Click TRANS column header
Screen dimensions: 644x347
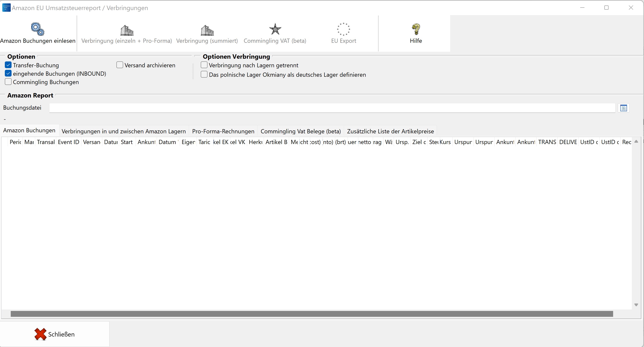pyautogui.click(x=547, y=142)
